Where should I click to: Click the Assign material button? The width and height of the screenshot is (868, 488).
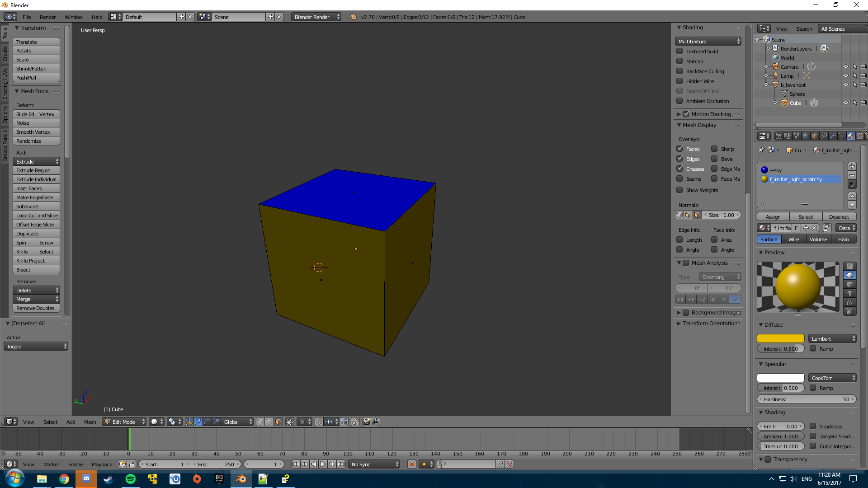tap(773, 217)
